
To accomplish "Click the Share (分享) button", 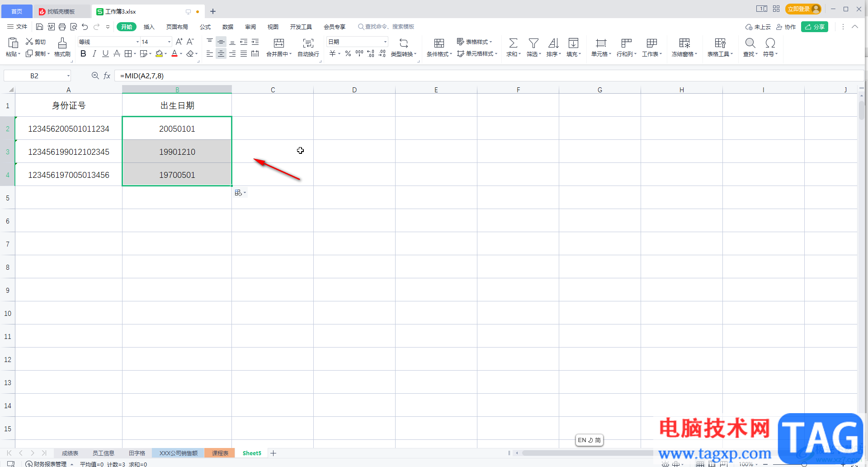I will (815, 27).
